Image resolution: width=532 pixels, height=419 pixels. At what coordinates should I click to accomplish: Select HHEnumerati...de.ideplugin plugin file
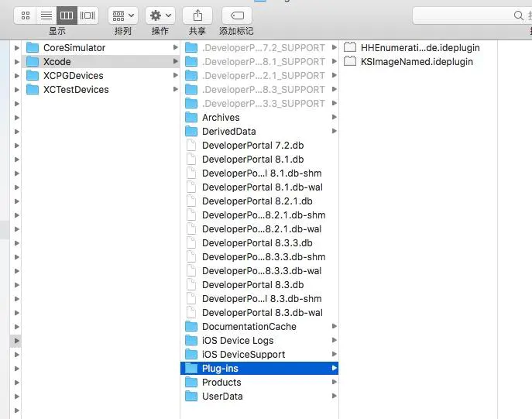pyautogui.click(x=418, y=48)
